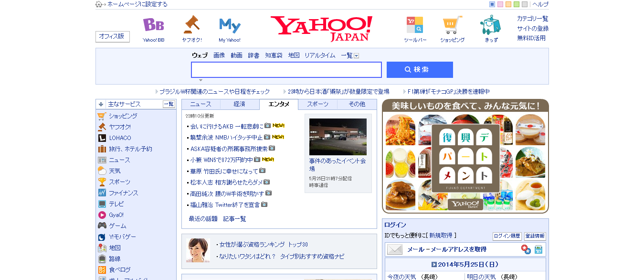Select the リアルタイム search tab
The height and width of the screenshot is (280, 644).
pyautogui.click(x=320, y=55)
